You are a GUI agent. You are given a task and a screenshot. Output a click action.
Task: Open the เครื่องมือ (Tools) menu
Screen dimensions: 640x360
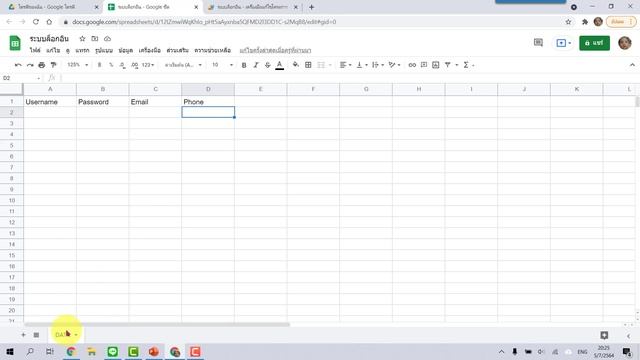coord(149,50)
